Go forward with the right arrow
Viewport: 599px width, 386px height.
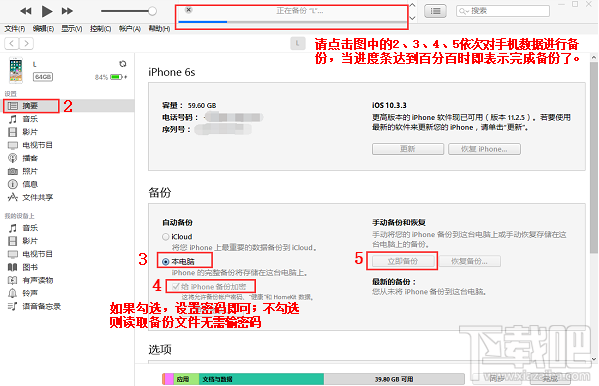pos(26,44)
